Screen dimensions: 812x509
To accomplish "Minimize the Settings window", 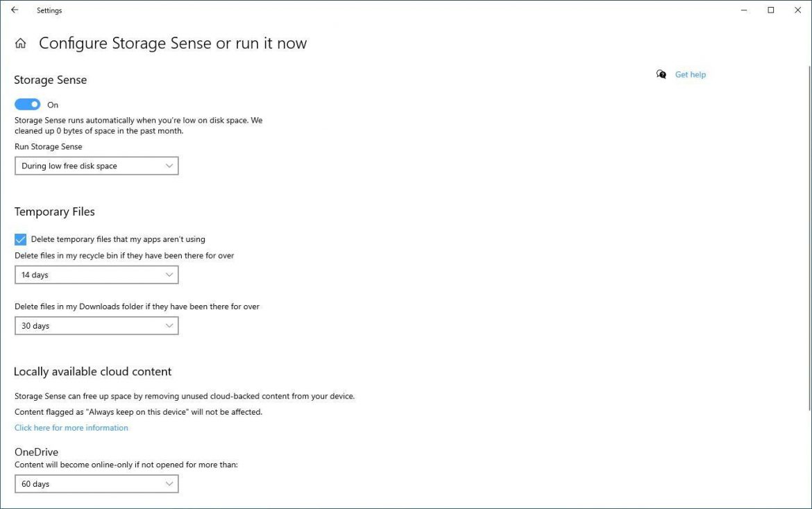I will click(743, 10).
